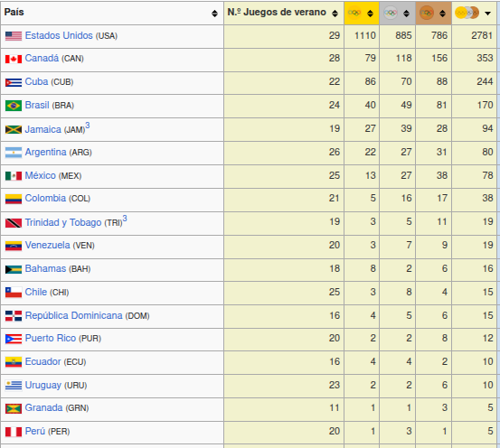The width and height of the screenshot is (500, 448).
Task: Click the combined medals total icon
Action: [467, 13]
